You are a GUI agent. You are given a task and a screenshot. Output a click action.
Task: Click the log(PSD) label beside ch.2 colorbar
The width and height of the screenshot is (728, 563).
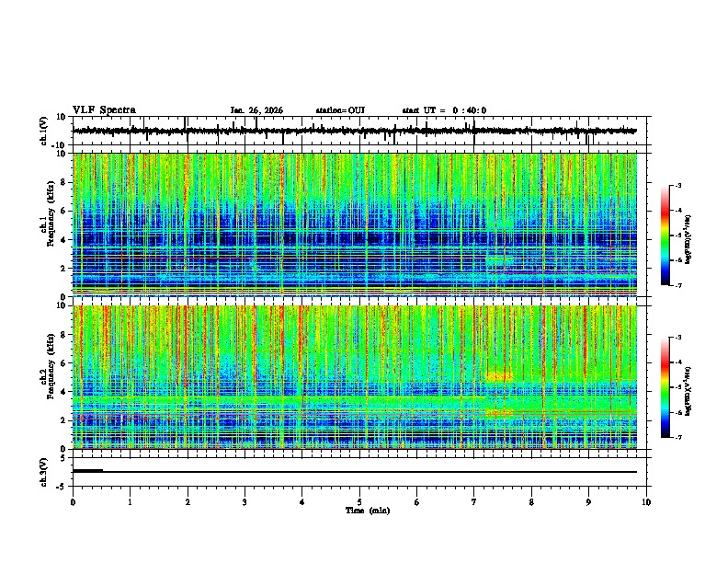[688, 391]
